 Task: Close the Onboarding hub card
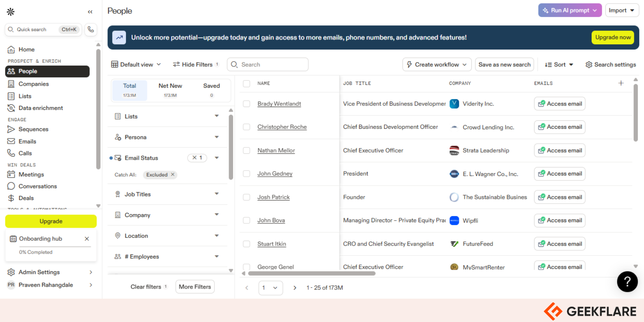87,239
